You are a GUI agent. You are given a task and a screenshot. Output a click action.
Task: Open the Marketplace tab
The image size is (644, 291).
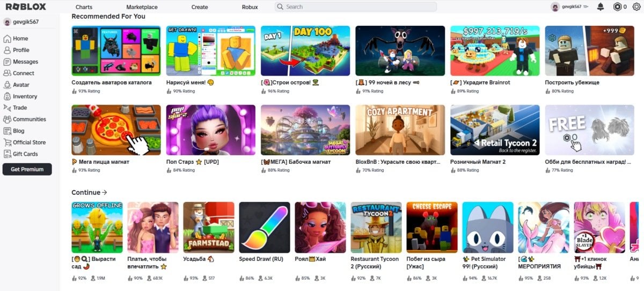pos(142,7)
